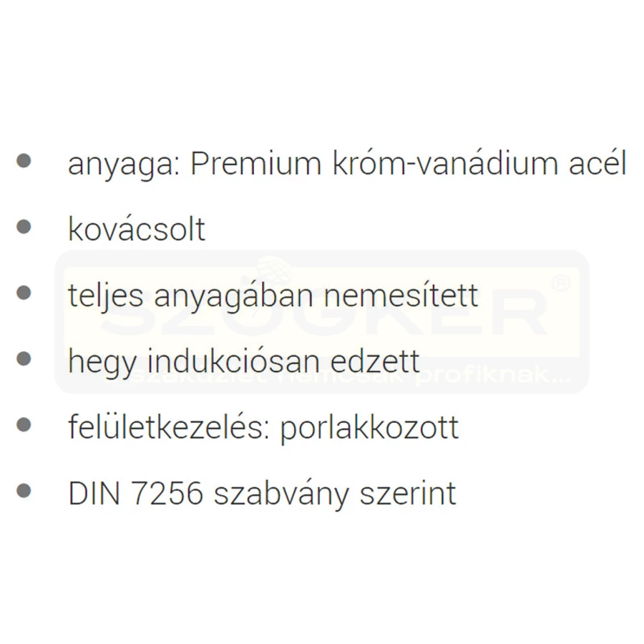Click the word 'kovácsolt'
Viewport: 644px width, 644px height.
pyautogui.click(x=137, y=228)
